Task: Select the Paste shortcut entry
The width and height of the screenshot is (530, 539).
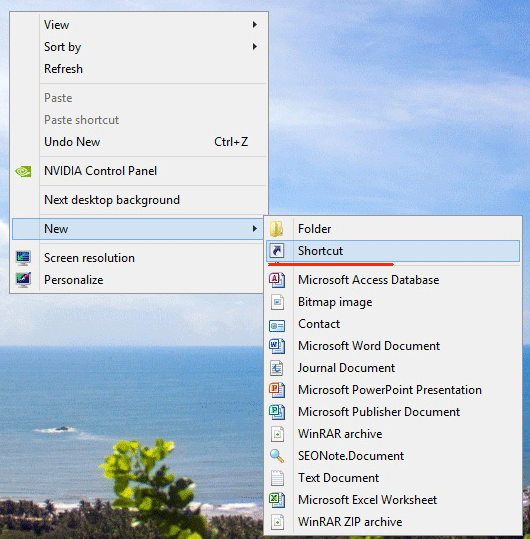Action: click(139, 120)
